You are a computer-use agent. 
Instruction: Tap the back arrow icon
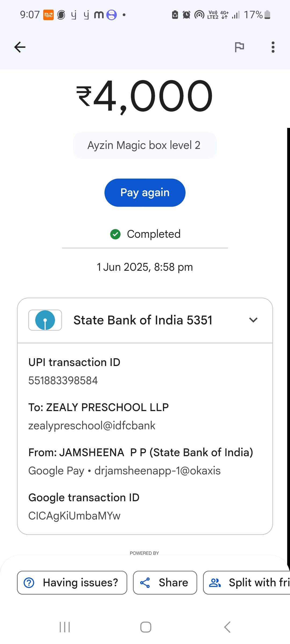[x=20, y=47]
